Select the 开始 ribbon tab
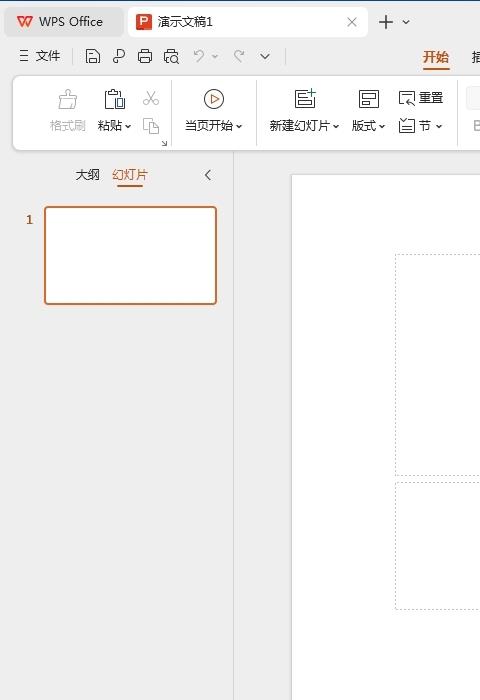This screenshot has width=480, height=700. tap(436, 57)
